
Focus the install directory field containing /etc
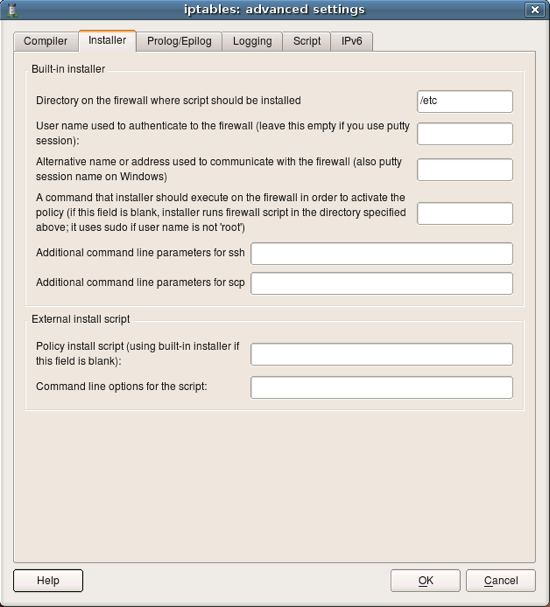pyautogui.click(x=465, y=101)
